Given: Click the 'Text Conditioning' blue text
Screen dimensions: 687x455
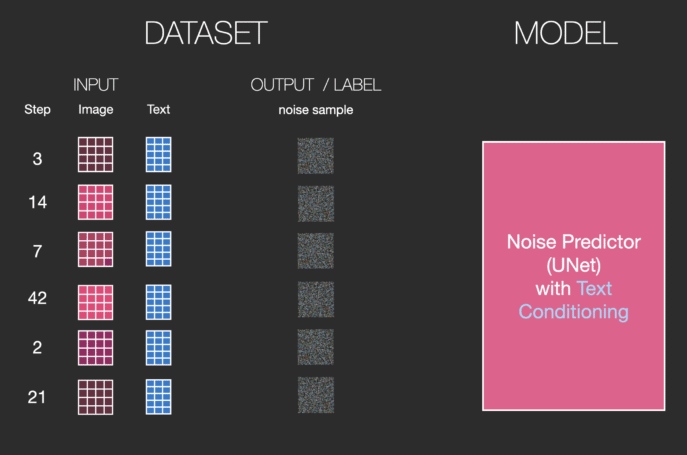Looking at the screenshot, I should [574, 300].
